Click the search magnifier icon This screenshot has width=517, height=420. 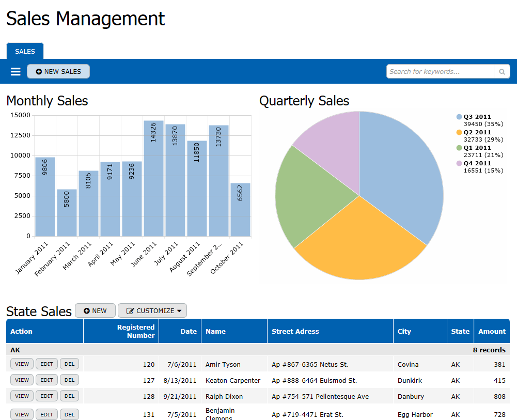[x=502, y=72]
